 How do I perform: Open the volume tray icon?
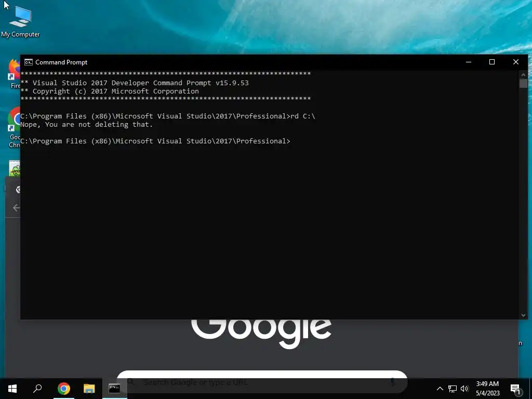coord(464,389)
